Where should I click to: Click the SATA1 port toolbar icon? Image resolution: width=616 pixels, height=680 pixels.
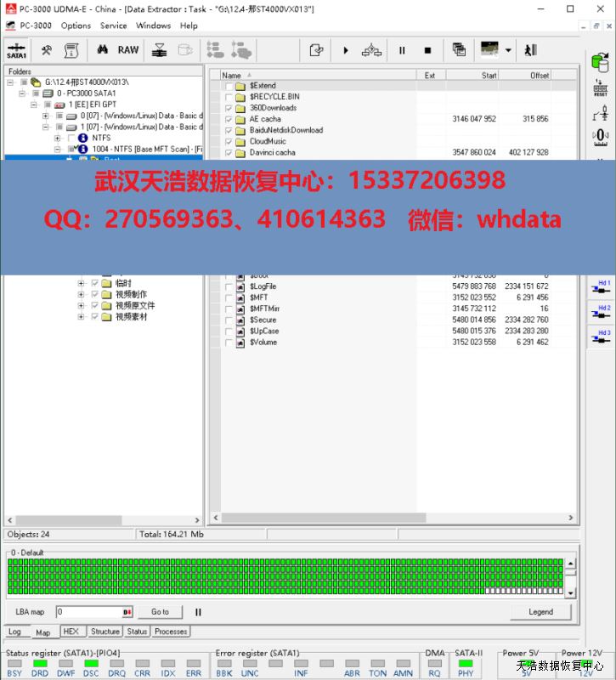(x=16, y=50)
